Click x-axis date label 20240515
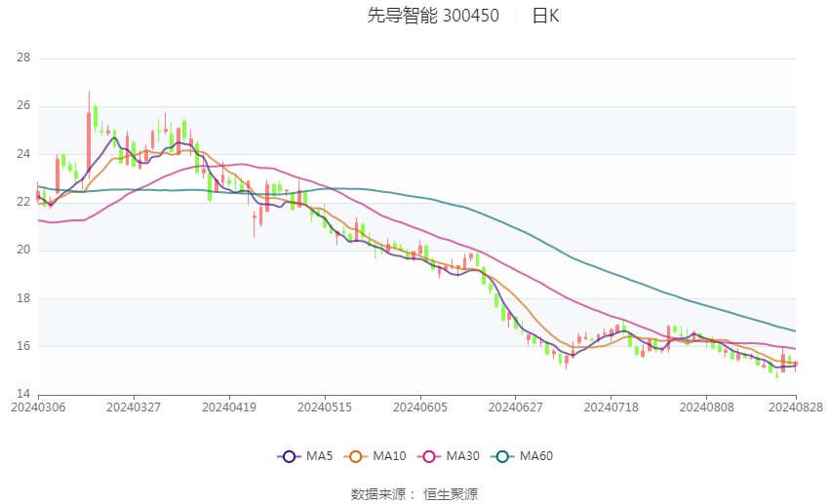829x504 pixels. pyautogui.click(x=325, y=407)
